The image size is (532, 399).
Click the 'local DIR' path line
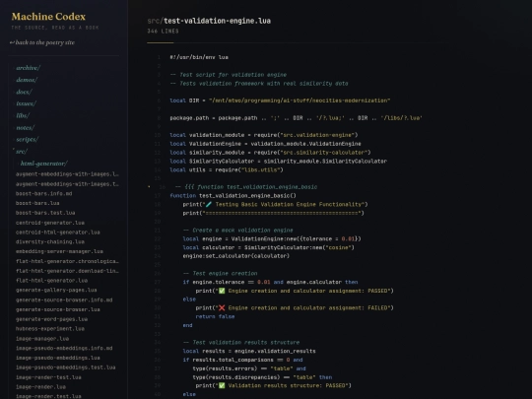[x=280, y=100]
